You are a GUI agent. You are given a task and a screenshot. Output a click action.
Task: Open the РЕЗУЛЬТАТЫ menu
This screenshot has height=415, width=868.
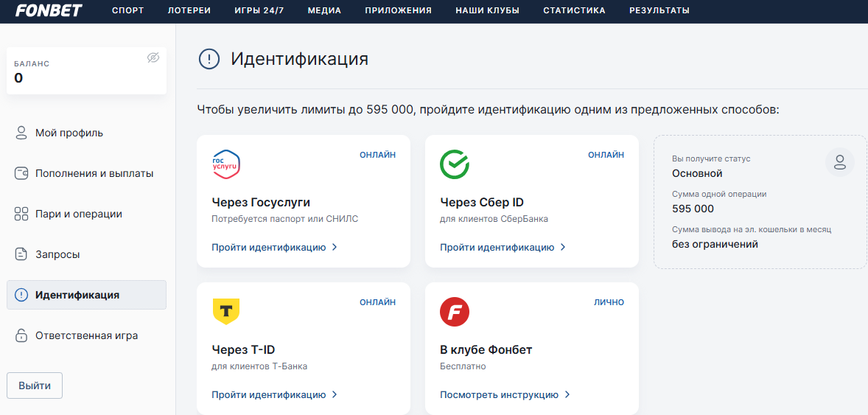pyautogui.click(x=660, y=10)
